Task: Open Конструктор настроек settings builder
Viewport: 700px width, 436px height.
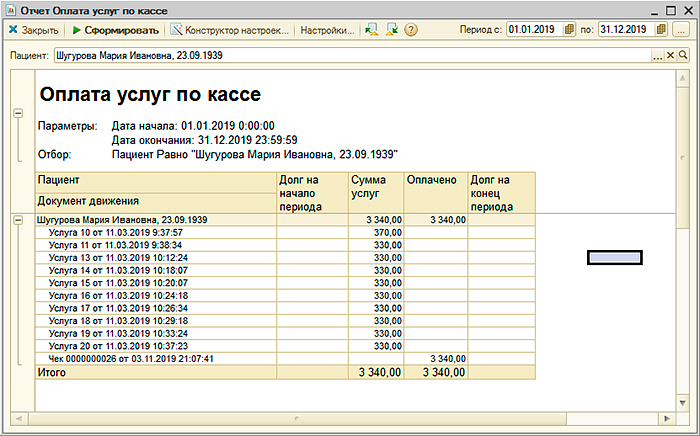Action: [229, 30]
